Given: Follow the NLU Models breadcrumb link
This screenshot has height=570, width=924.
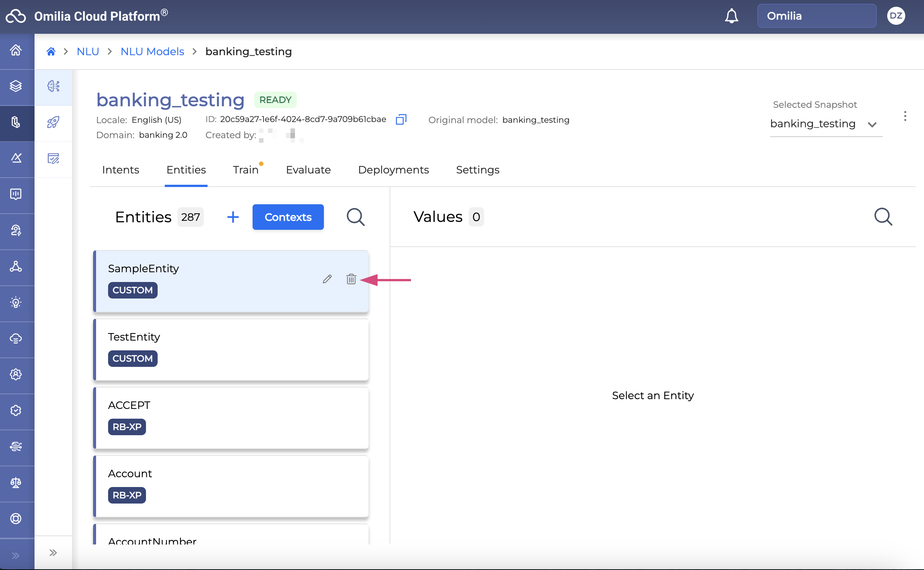Looking at the screenshot, I should point(152,52).
